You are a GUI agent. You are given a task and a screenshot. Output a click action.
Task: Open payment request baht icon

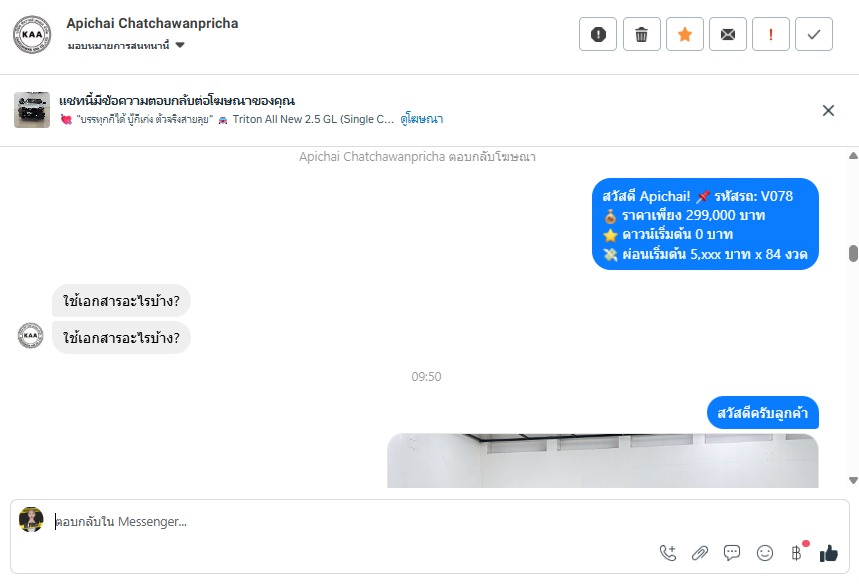point(797,553)
